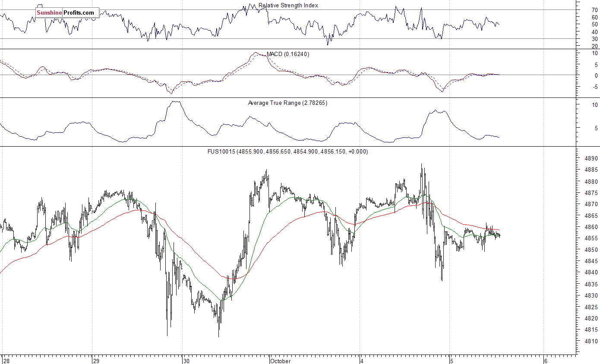The image size is (600, 364).
Task: Click the 30 date label on bottom axis
Action: (x=186, y=361)
